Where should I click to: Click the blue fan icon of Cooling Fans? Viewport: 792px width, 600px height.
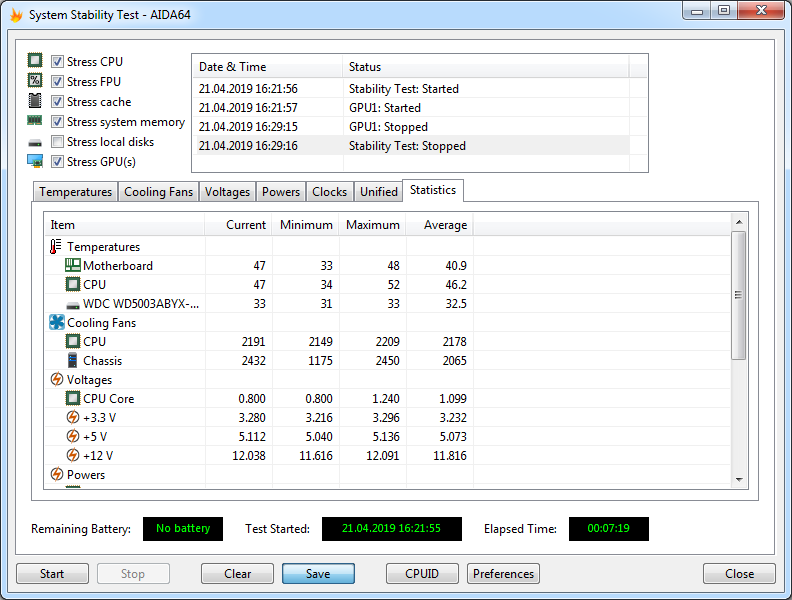tap(57, 322)
